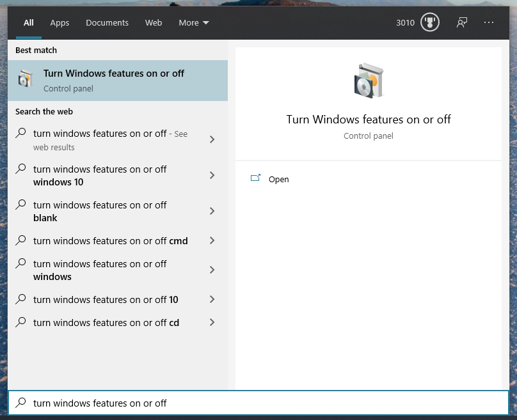Screen dimensions: 517x420
Task: Click magnifier icon beside 'off 10' suggestion
Action: 20,299
